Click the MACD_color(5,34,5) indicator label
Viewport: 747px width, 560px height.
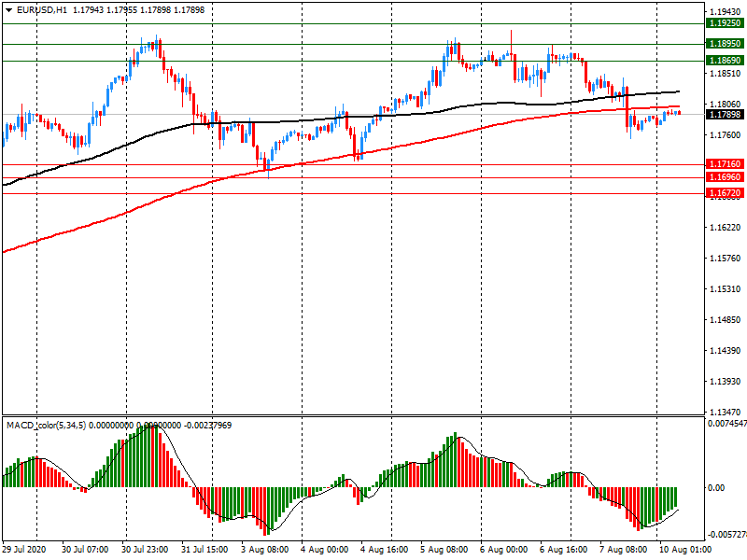click(x=46, y=426)
